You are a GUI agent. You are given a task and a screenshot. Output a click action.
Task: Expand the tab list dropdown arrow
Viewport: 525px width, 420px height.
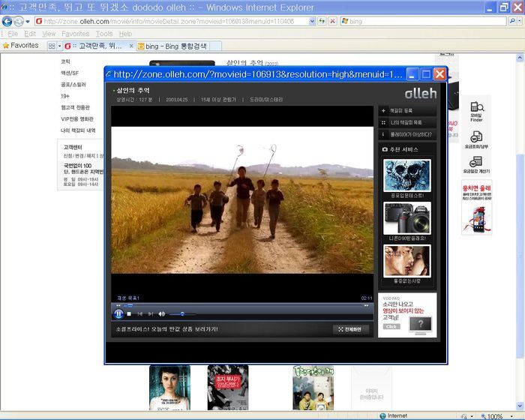pyautogui.click(x=59, y=46)
